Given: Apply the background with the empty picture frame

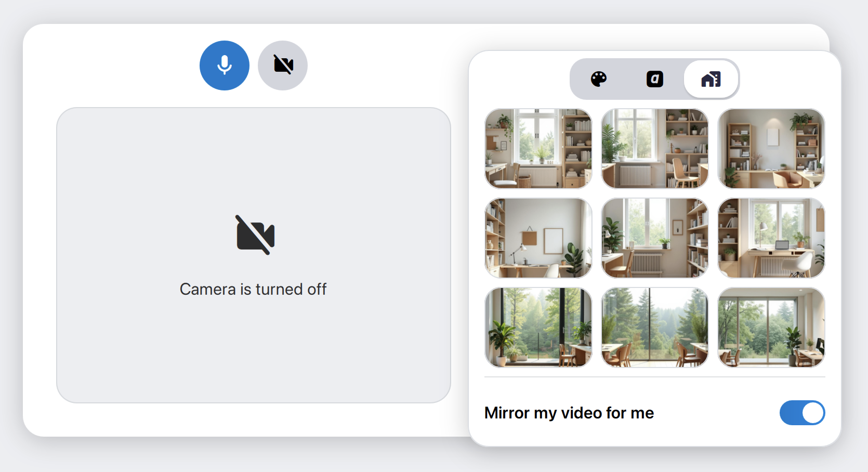Looking at the screenshot, I should (x=538, y=238).
